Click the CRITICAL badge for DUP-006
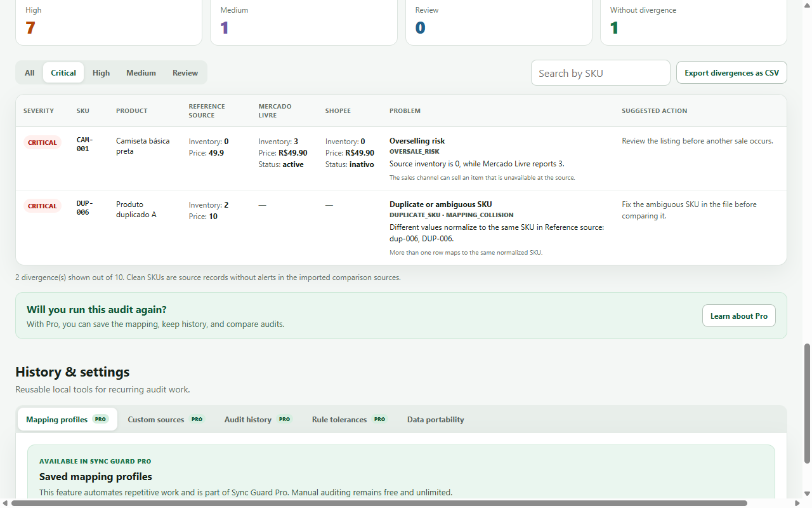 (x=43, y=206)
